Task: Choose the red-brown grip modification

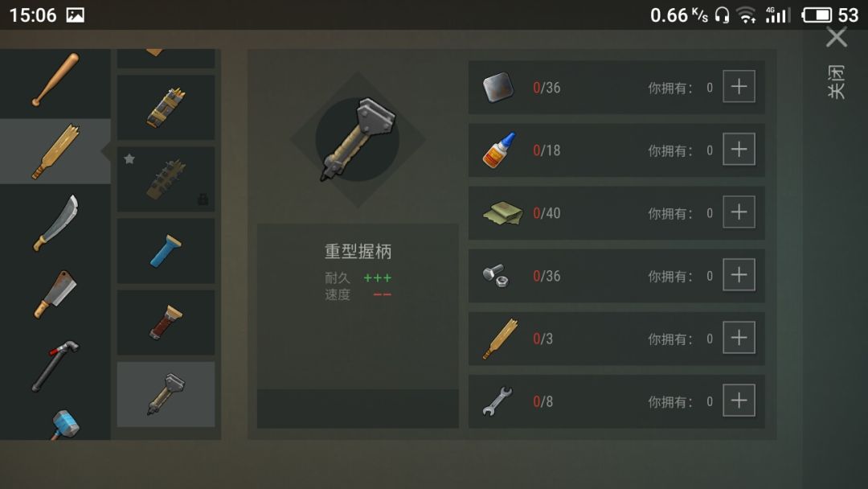Action: (x=166, y=323)
